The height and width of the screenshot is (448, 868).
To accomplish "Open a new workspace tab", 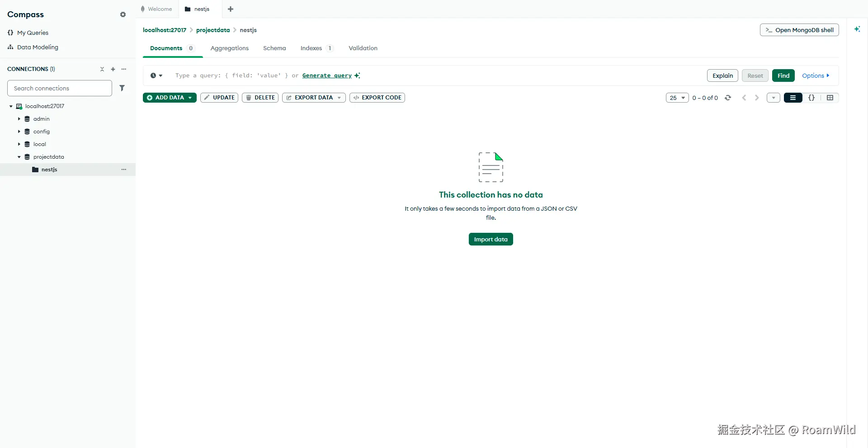I will (231, 9).
